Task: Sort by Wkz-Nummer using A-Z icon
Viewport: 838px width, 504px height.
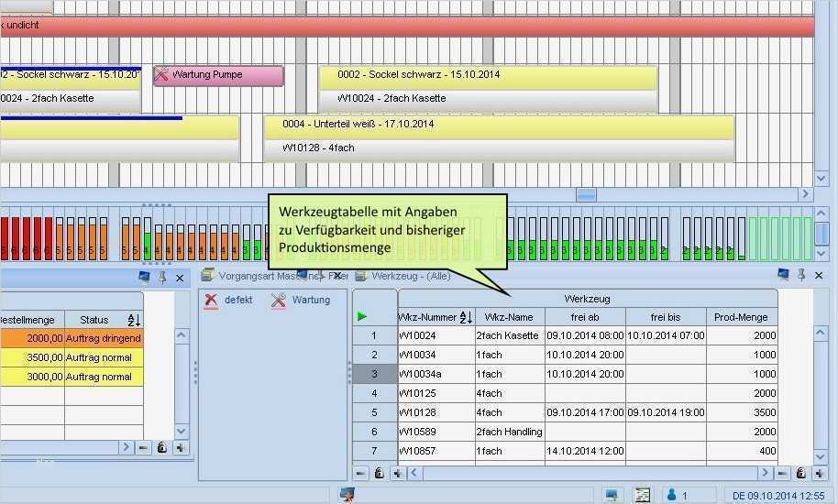Action: coord(466,317)
